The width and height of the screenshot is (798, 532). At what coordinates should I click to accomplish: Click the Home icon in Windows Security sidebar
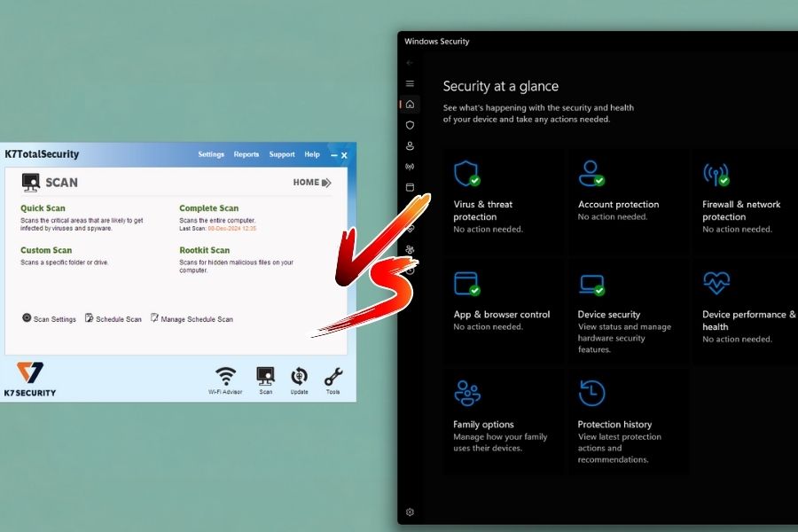coord(409,104)
